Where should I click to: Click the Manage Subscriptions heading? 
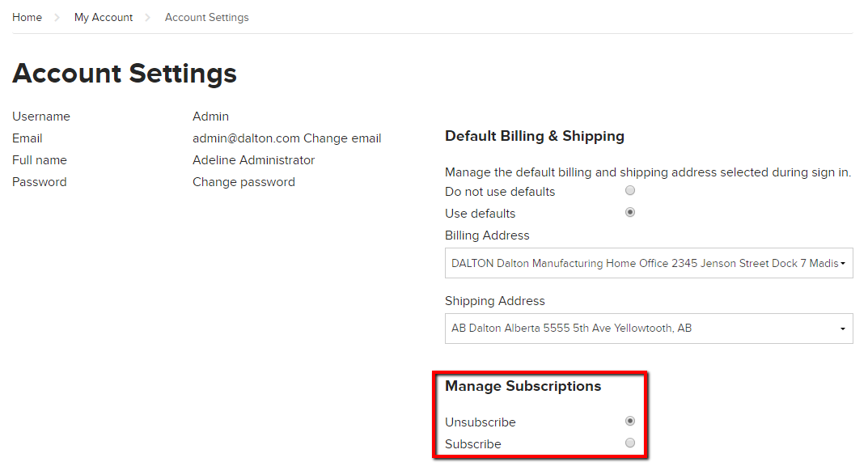[523, 386]
